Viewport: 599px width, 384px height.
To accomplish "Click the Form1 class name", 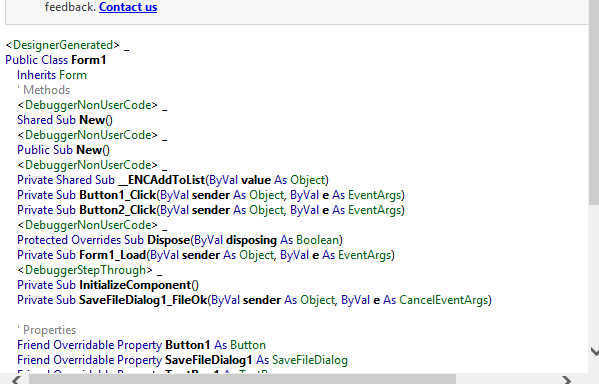I will click(x=89, y=60).
